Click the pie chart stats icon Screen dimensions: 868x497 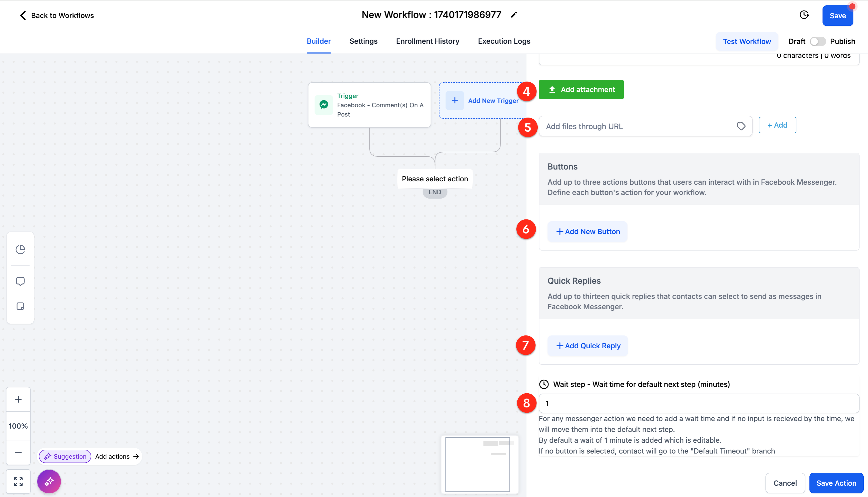pos(20,250)
